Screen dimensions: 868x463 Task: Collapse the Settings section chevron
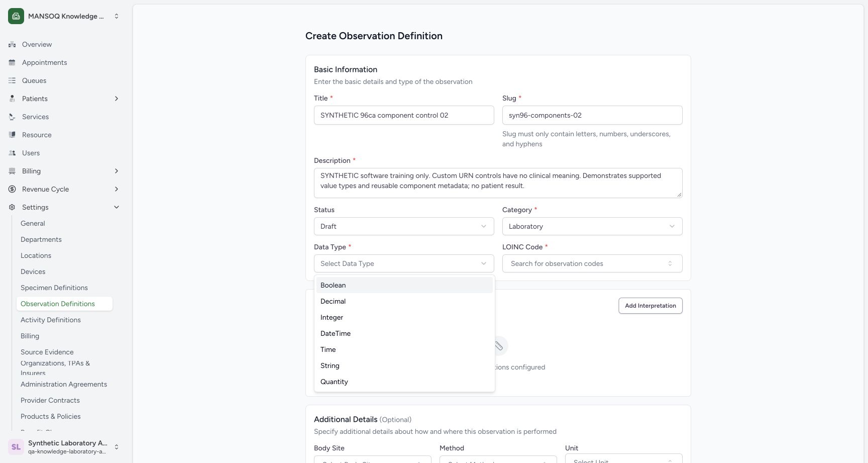(117, 207)
